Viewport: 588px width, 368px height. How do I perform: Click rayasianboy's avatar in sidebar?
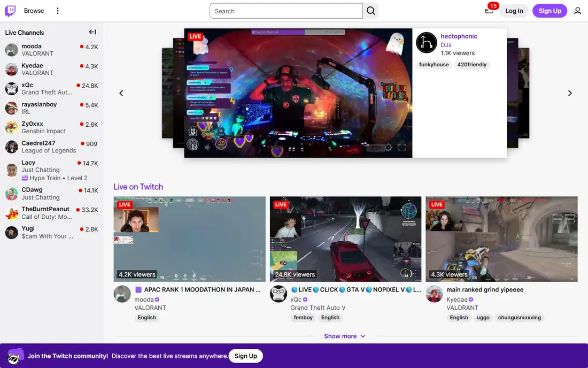click(x=12, y=108)
